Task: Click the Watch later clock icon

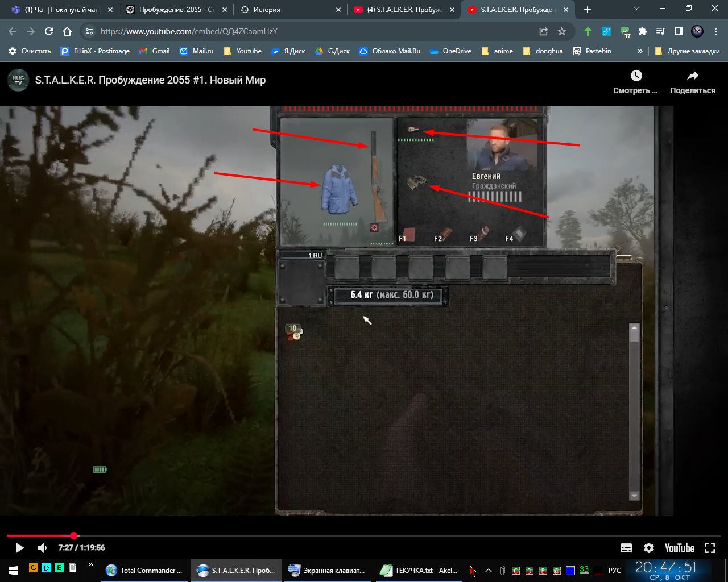Action: [636, 76]
